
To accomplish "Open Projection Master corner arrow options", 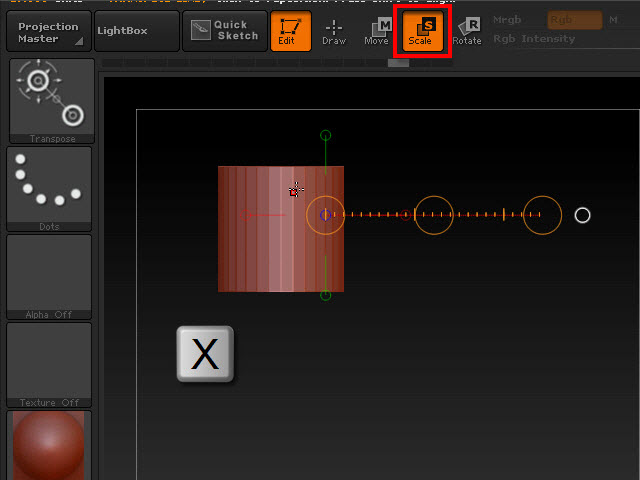I will pyautogui.click(x=79, y=41).
